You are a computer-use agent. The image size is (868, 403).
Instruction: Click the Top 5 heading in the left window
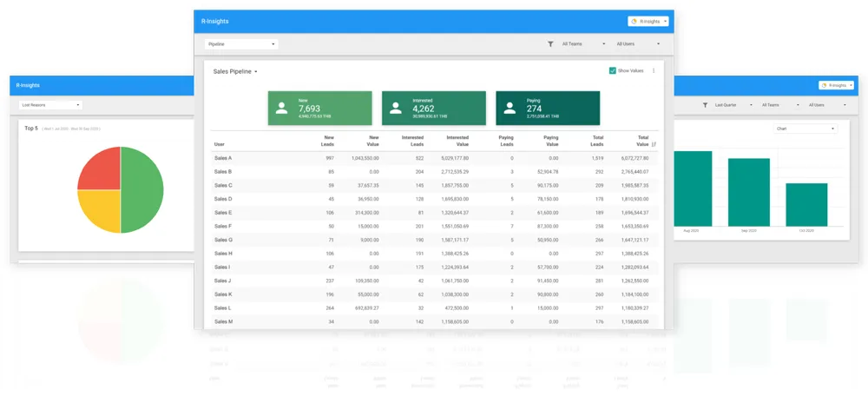(30, 129)
